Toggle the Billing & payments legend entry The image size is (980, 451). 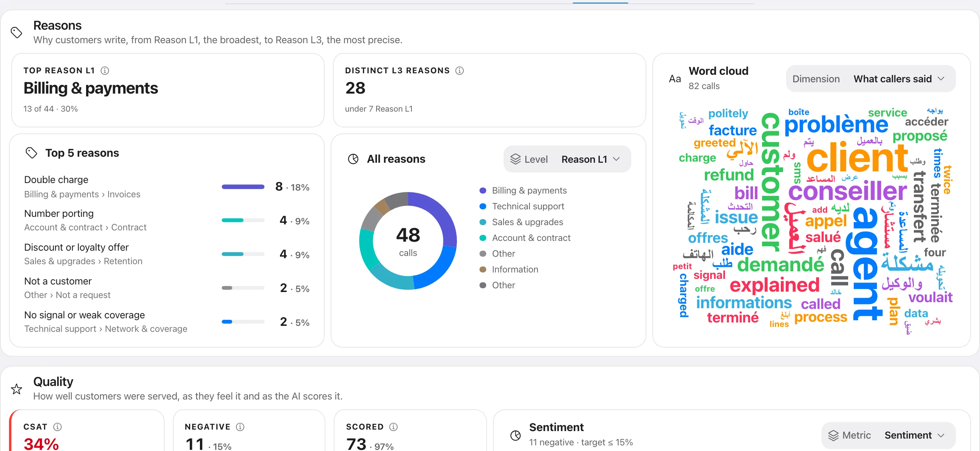point(523,190)
